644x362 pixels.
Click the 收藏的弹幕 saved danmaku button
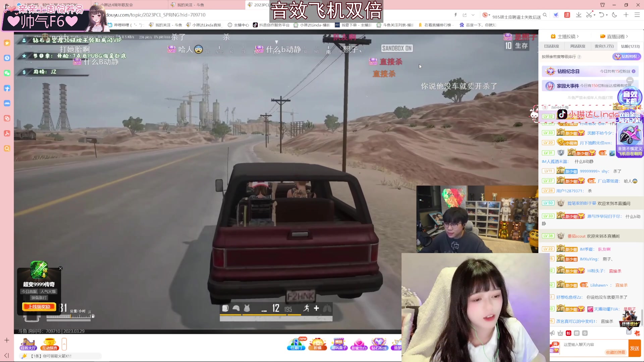coord(615,352)
